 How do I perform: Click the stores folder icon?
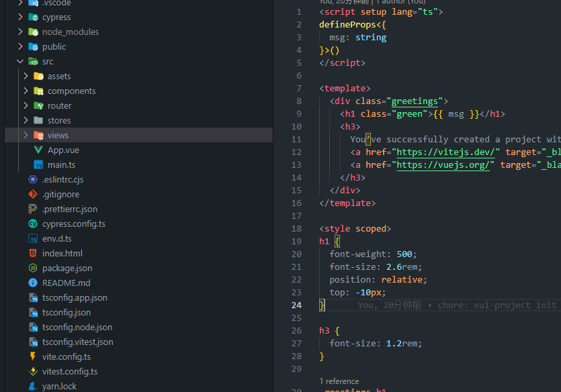click(x=39, y=120)
